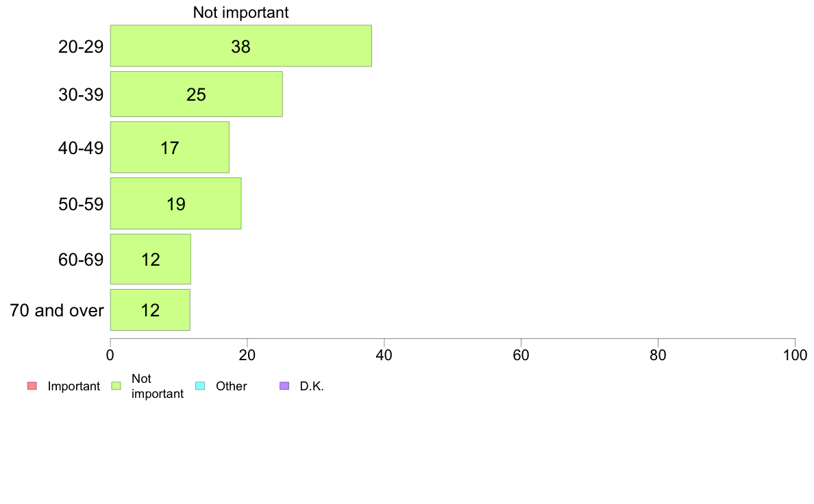Select the 30-39 bar showing 25

[196, 94]
